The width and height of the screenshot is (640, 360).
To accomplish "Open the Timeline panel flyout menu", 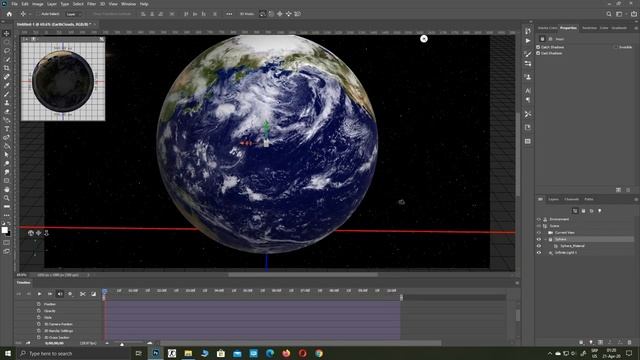I will tap(517, 282).
